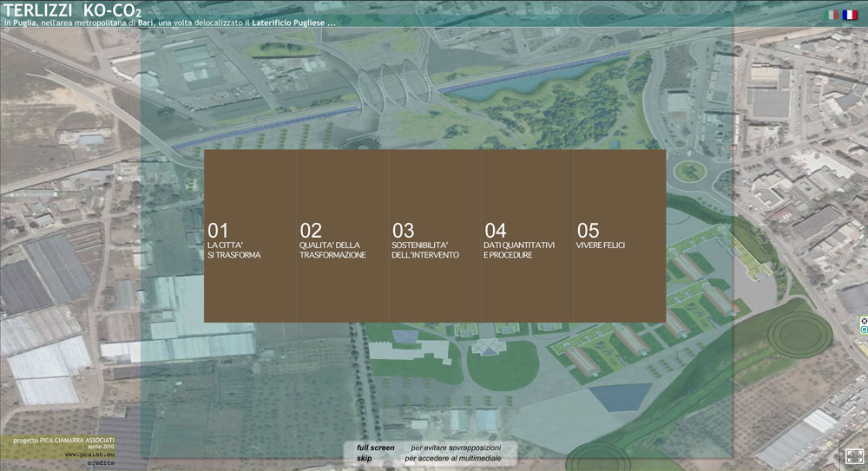Click the fullscreen expand icon
Image resolution: width=868 pixels, height=471 pixels.
point(854,456)
